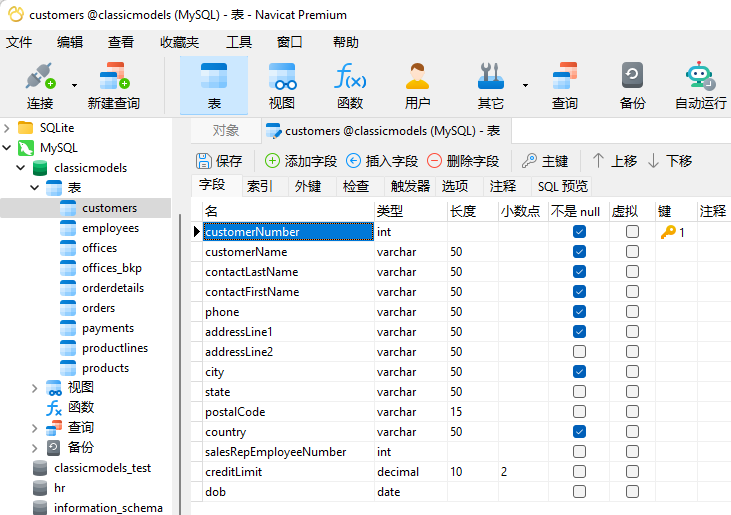Toggle Virtual checkbox for customerNumber

(x=632, y=232)
